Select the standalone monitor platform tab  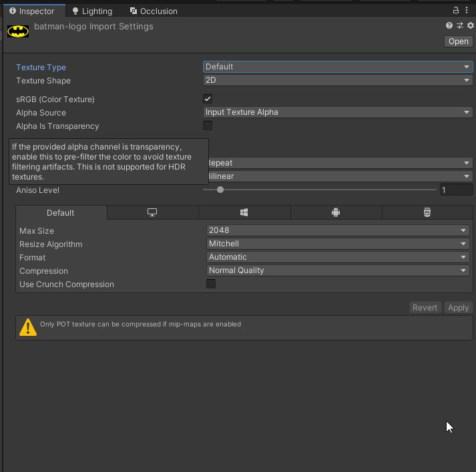pos(152,212)
